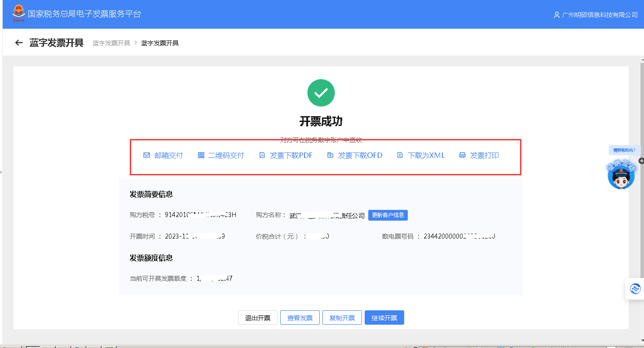Image resolution: width=644 pixels, height=348 pixels.
Task: Click the envelope icon for 邮箱交付
Action: point(146,156)
